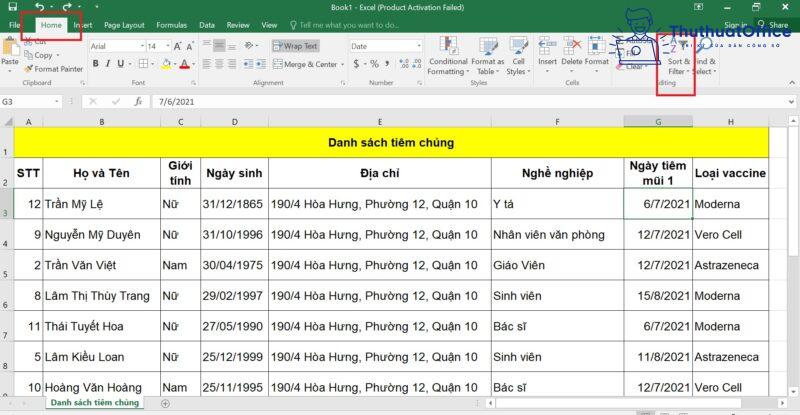800x415 pixels.
Task: Open the Format menu in Cells group
Action: [596, 54]
